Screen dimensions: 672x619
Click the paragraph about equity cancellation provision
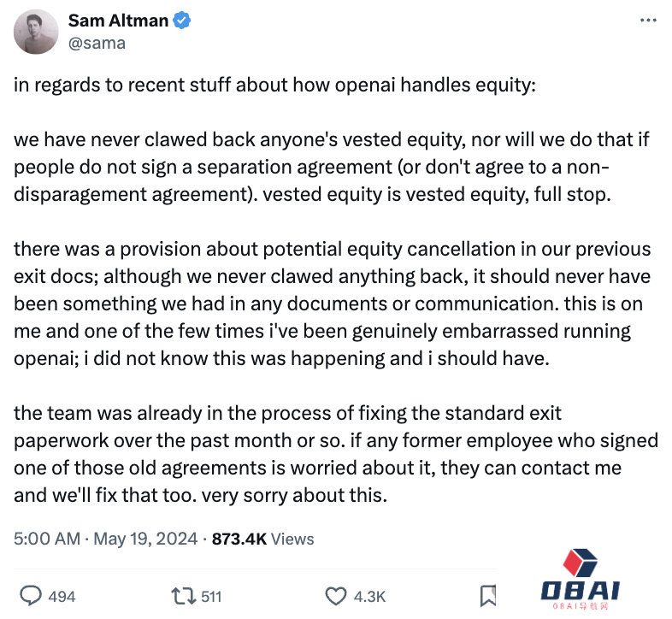tap(332, 304)
